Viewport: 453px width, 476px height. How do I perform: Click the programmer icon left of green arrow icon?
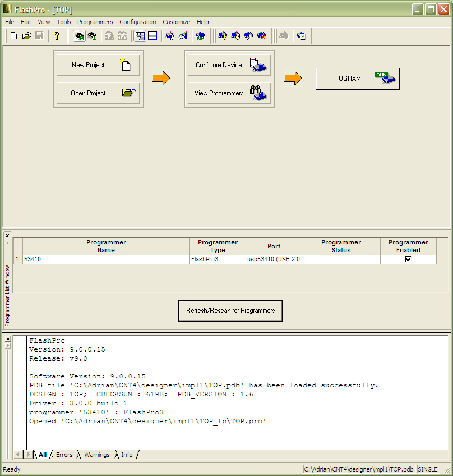pyautogui.click(x=170, y=36)
